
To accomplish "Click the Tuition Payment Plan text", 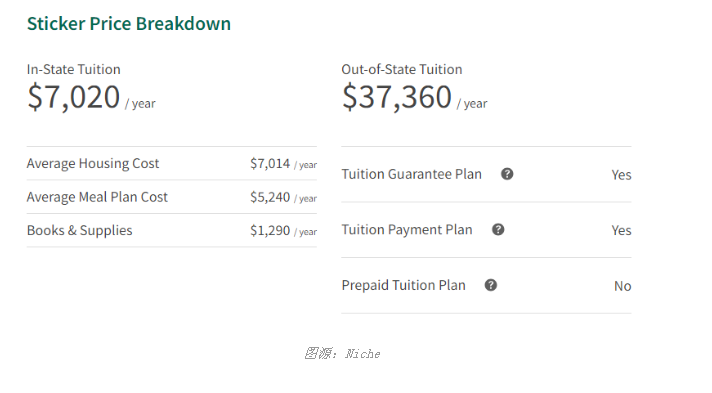I will [407, 229].
